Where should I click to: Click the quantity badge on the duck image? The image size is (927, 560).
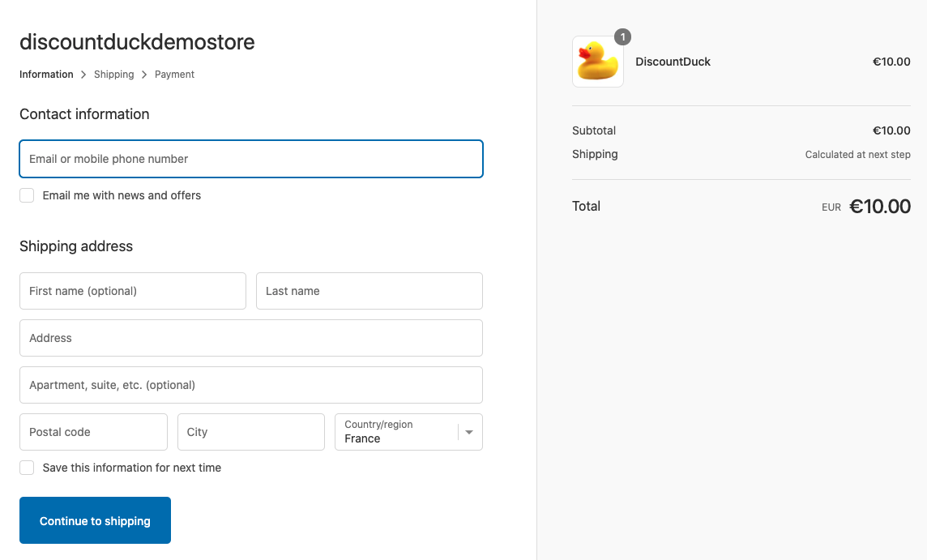tap(622, 37)
